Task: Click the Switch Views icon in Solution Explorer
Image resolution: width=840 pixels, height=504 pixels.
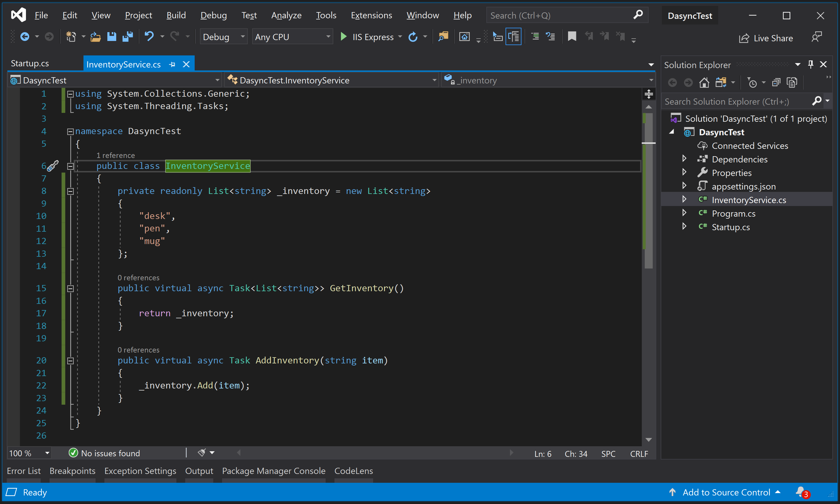Action: point(720,83)
